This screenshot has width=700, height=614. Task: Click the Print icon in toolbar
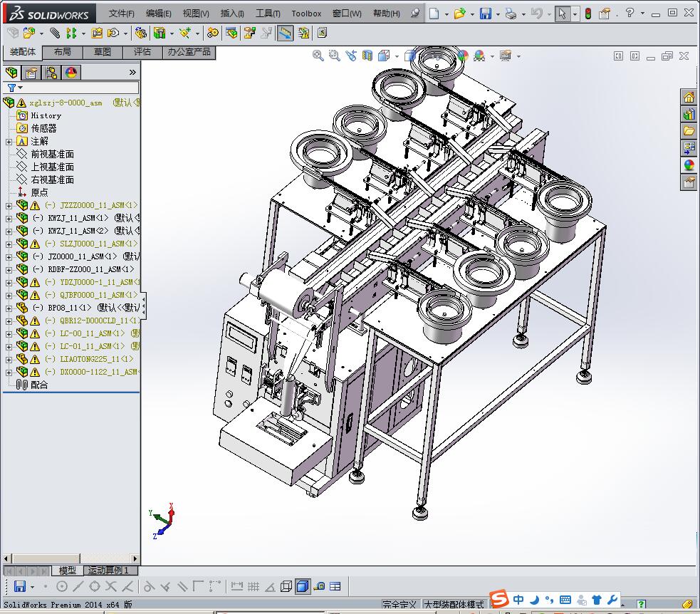511,14
